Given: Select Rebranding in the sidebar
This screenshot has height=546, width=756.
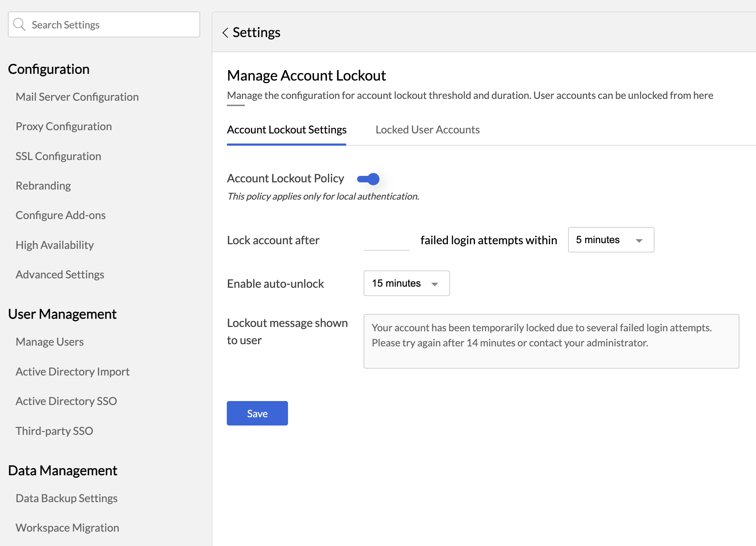Looking at the screenshot, I should click(43, 186).
